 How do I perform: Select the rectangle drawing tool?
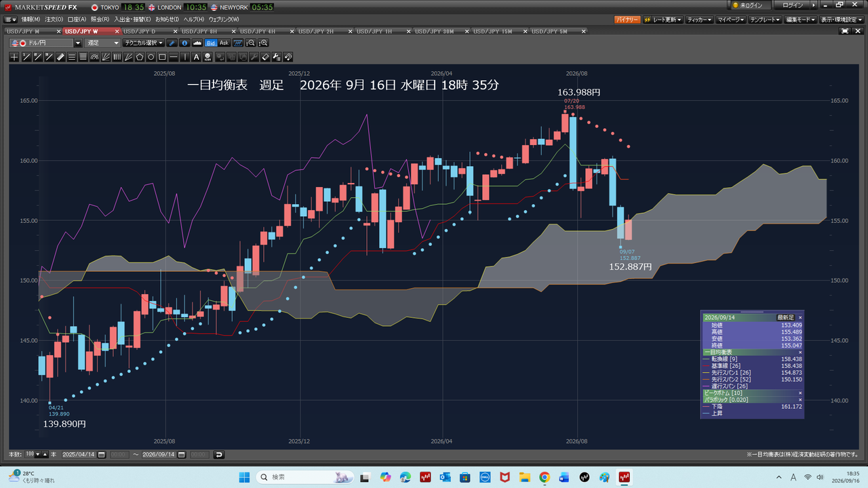pyautogui.click(x=162, y=57)
